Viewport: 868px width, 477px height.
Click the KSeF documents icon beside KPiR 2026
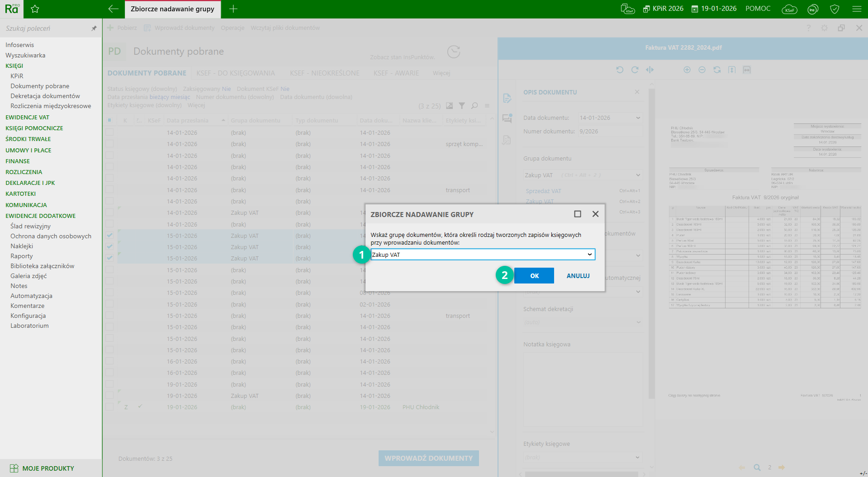627,9
